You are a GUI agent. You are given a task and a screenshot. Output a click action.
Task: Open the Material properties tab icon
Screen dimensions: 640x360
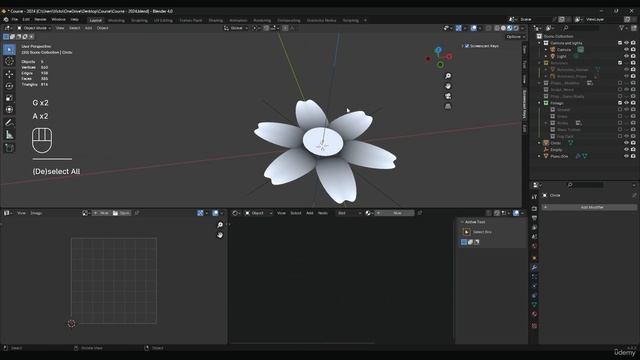534,314
